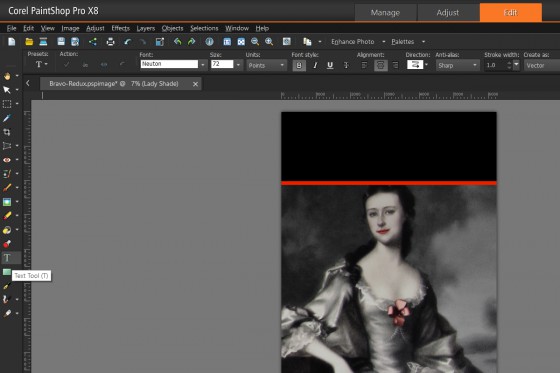Open the Objects menu
The width and height of the screenshot is (560, 373).
pos(172,28)
